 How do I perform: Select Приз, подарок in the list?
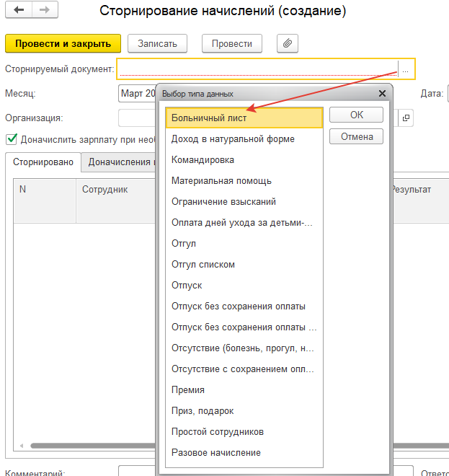pos(244,411)
